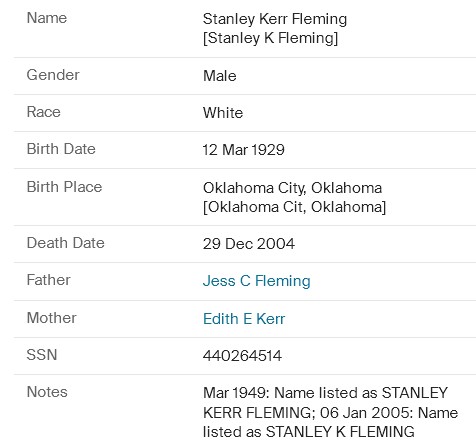
Task: Select the SSN number 440264514
Action: click(242, 356)
